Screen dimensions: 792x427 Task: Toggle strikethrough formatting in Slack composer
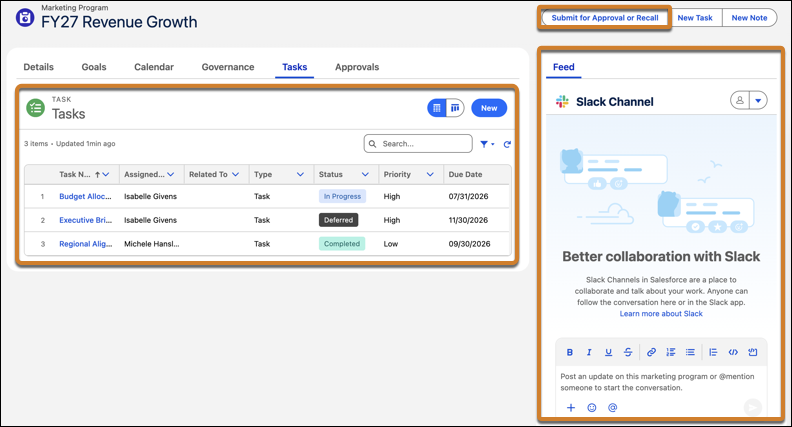pyautogui.click(x=628, y=352)
